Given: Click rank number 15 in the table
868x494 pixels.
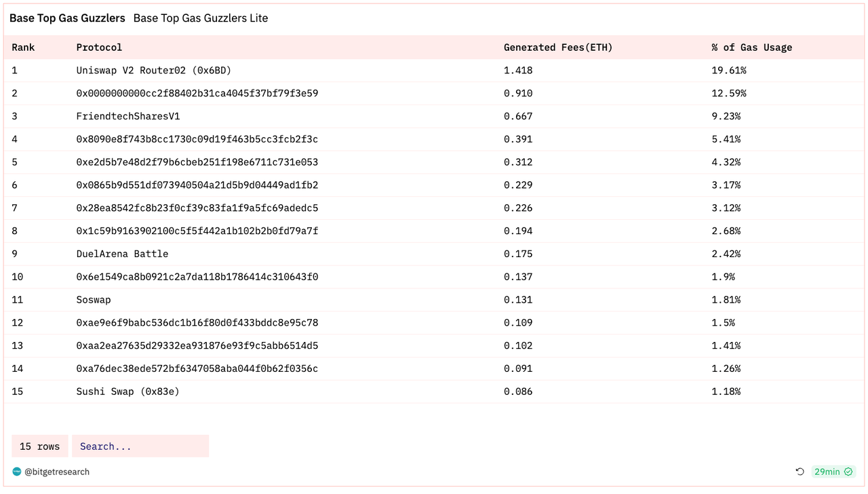Looking at the screenshot, I should 18,392.
